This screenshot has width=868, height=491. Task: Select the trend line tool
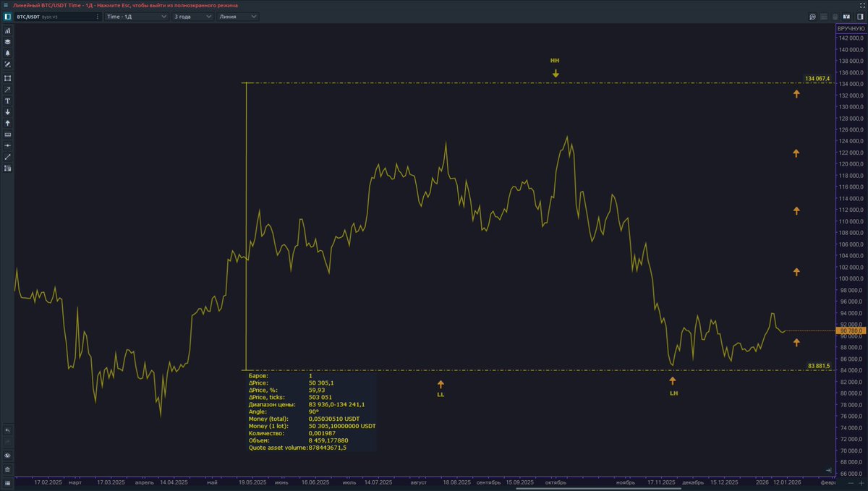click(7, 157)
